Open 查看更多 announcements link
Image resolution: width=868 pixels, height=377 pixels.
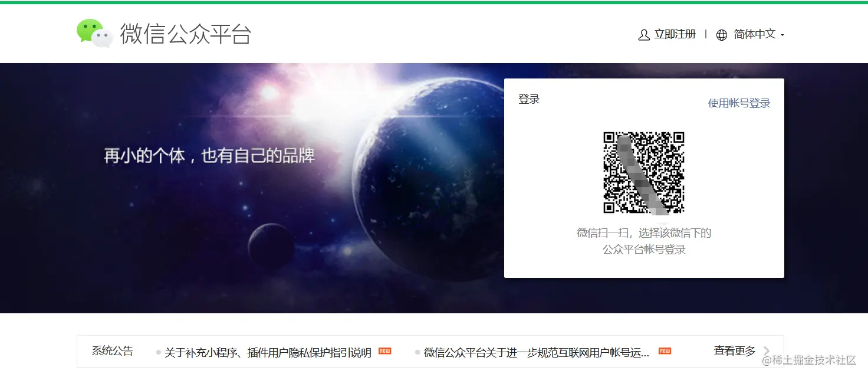coord(735,351)
